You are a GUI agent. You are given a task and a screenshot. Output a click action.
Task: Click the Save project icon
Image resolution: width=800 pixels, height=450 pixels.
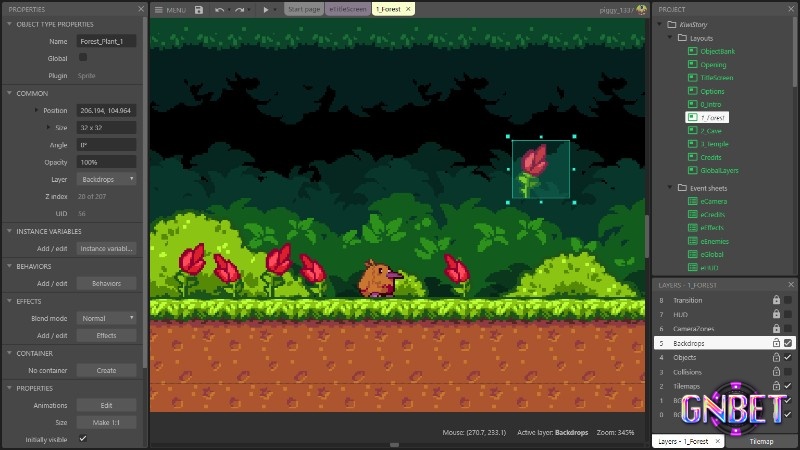199,9
